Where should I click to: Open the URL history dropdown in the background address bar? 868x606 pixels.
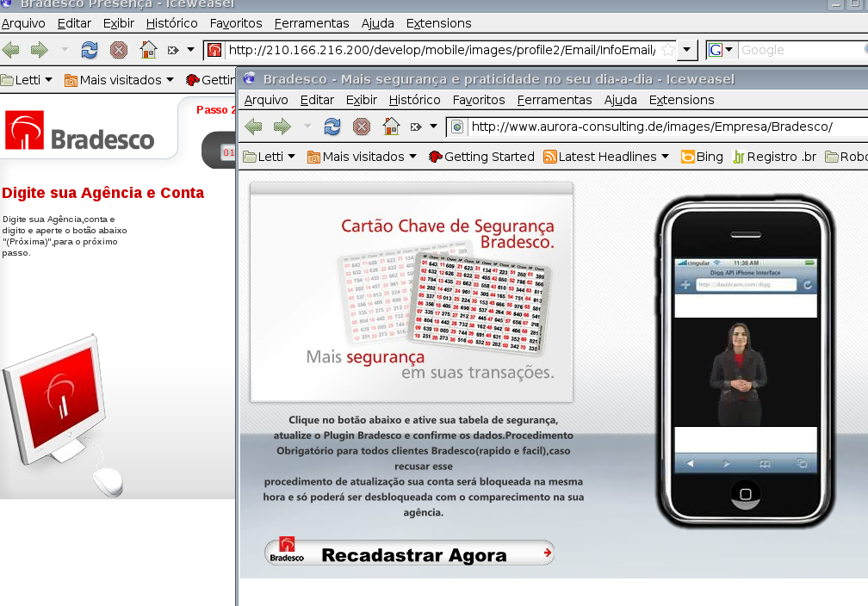(686, 50)
